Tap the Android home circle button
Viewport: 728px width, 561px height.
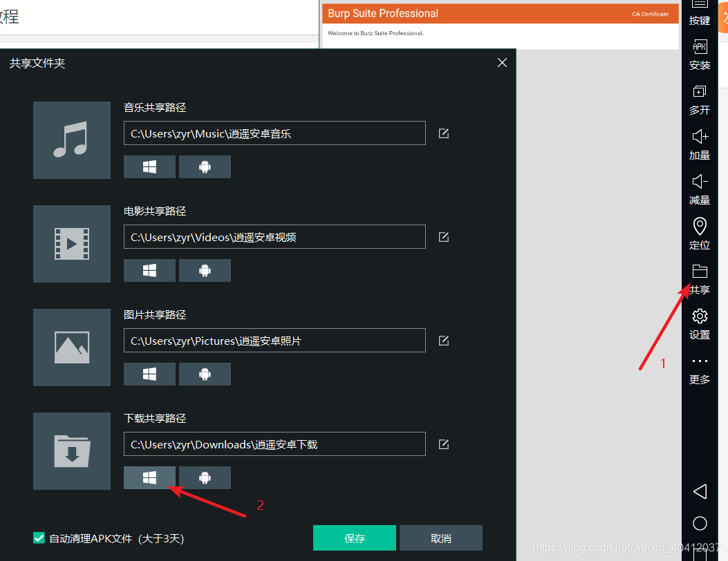[700, 524]
